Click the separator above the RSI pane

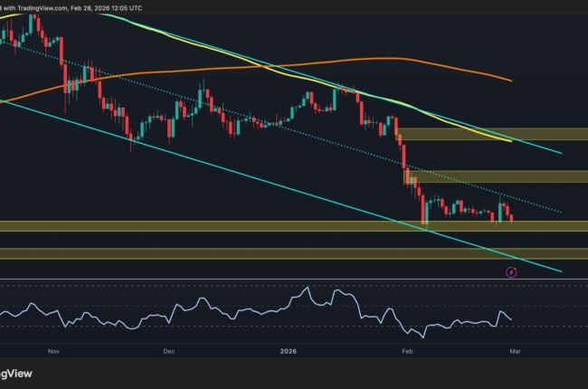point(294,280)
